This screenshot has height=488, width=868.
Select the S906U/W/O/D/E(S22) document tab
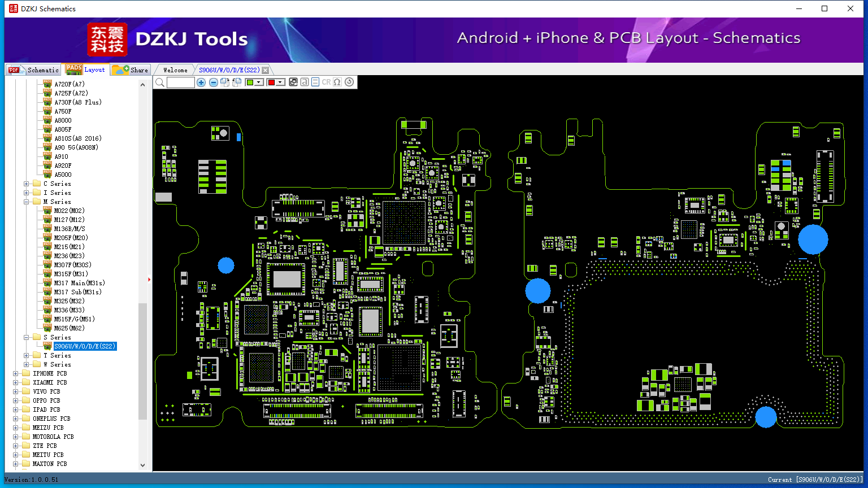point(229,70)
